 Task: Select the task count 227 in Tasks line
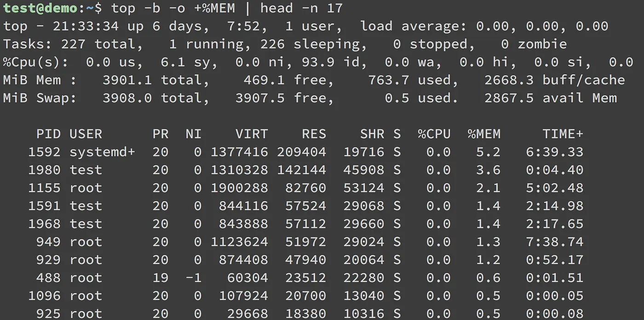73,44
